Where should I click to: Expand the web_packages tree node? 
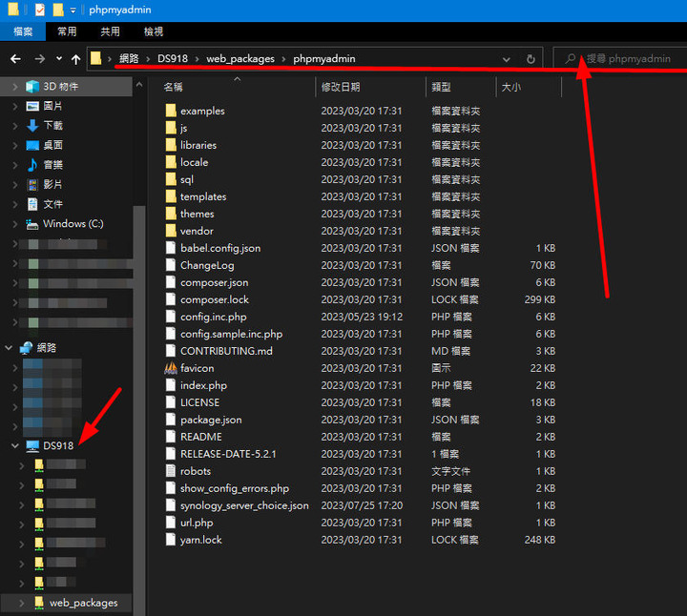click(21, 603)
